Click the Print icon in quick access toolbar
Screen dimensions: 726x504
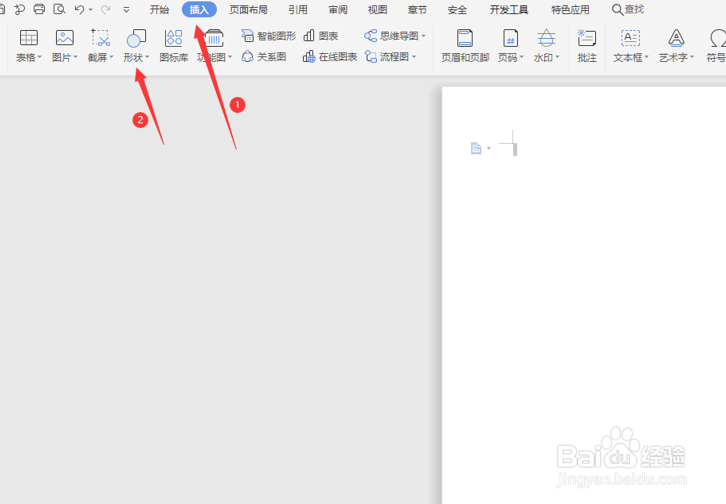(39, 9)
